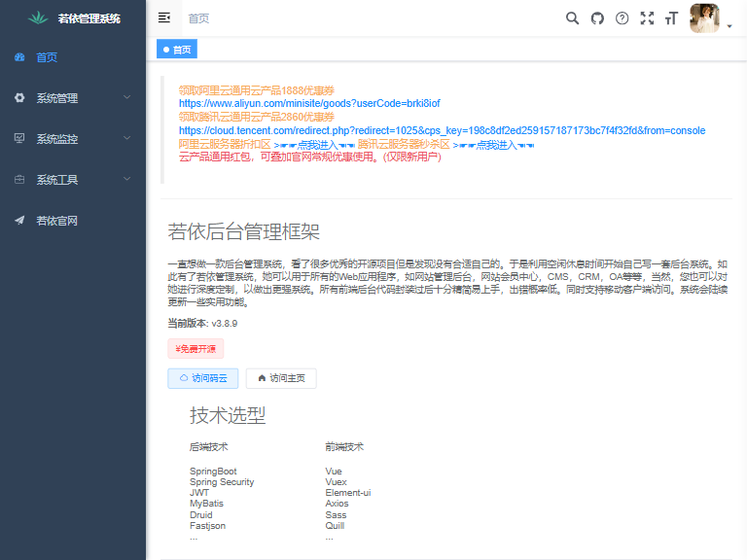Click the search magnifier icon in header

click(572, 17)
